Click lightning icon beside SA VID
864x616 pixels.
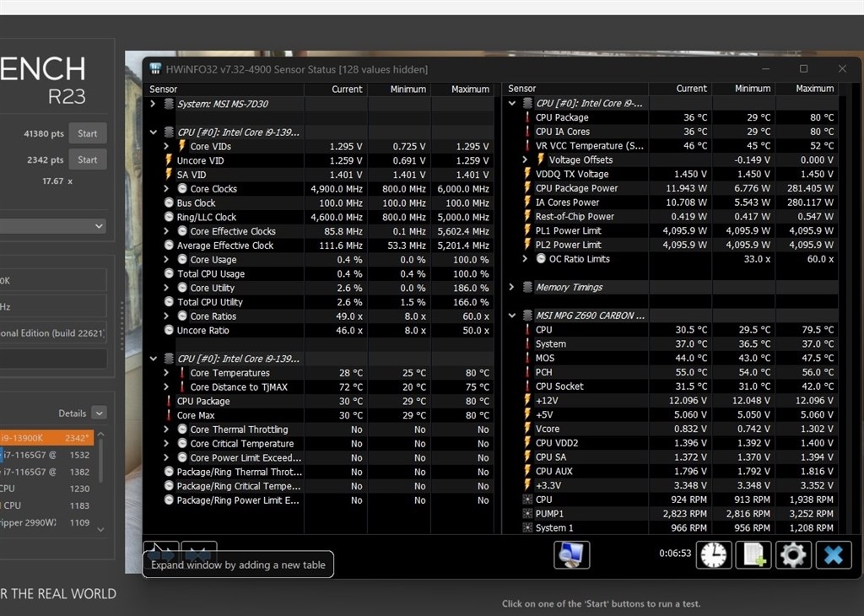pyautogui.click(x=169, y=175)
